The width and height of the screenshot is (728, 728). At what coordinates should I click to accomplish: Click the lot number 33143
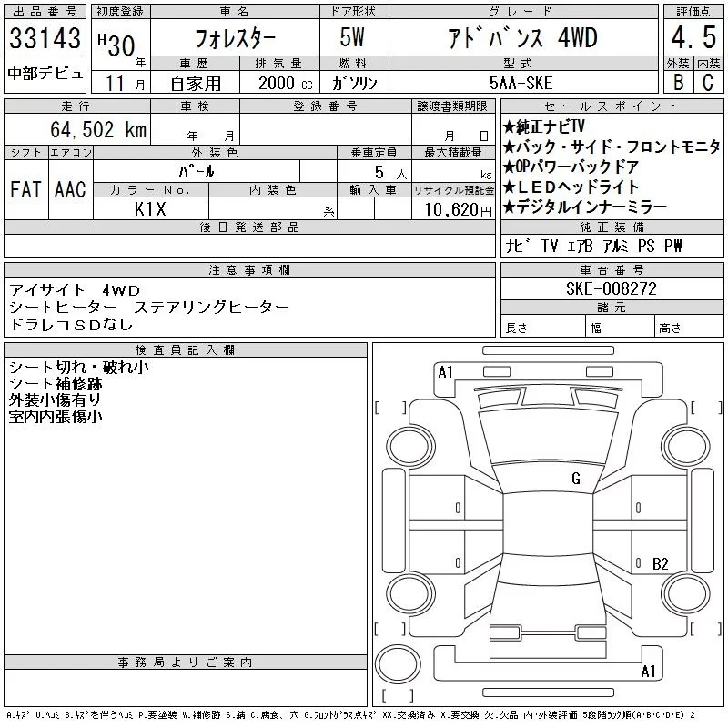(x=45, y=38)
